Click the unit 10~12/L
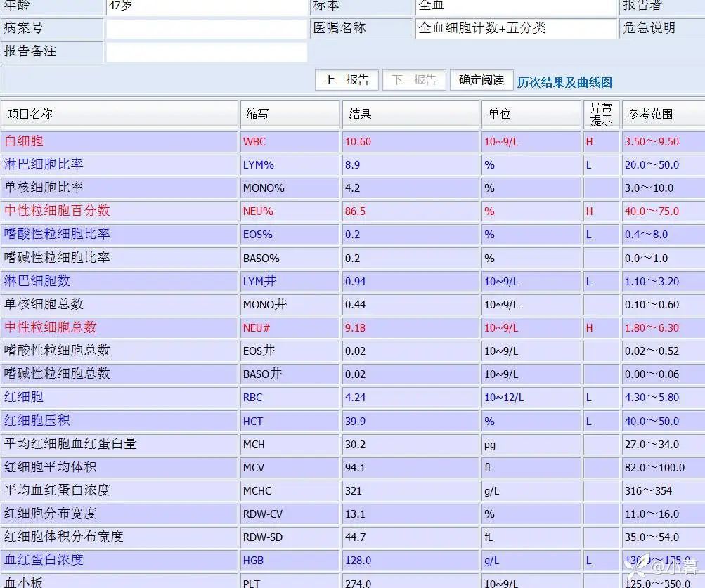The height and width of the screenshot is (588, 705). (x=504, y=398)
